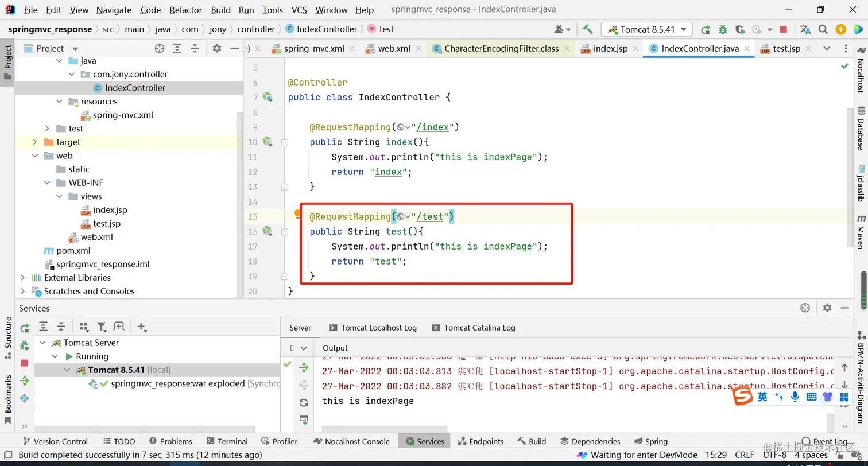Viewport: 868px width, 466px height.
Task: Open the Tomcat 8.5.41 run configuration dropdown
Action: (x=646, y=29)
